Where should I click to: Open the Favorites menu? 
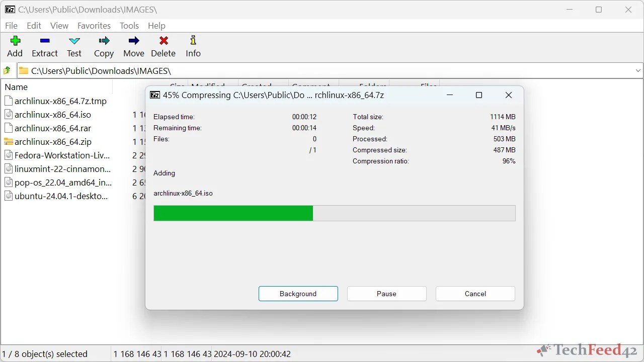pos(94,26)
